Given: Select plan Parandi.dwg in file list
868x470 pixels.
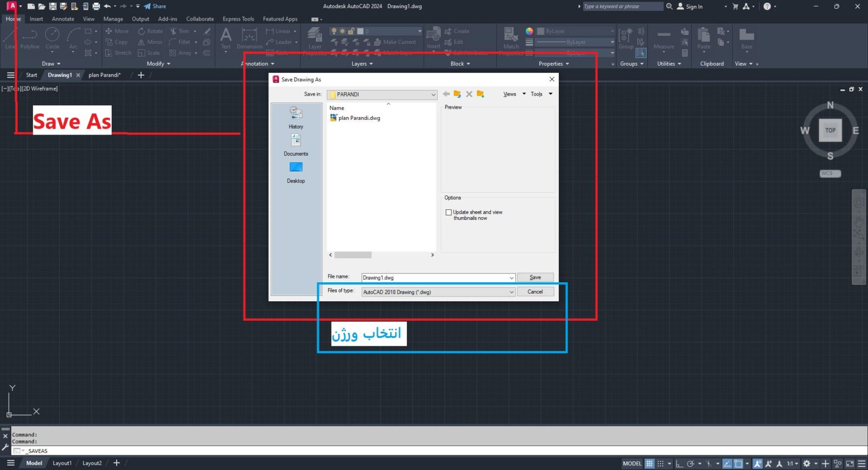Looking at the screenshot, I should [355, 118].
